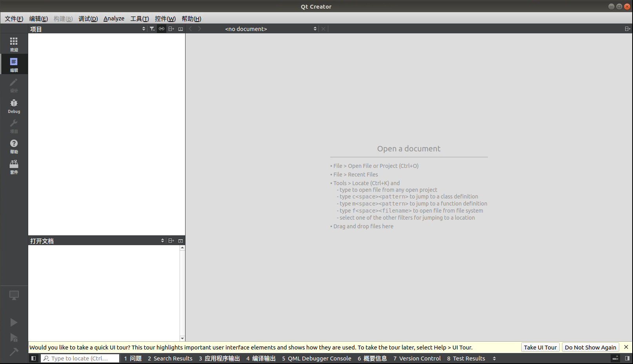
Task: Click the Type to locate search field
Action: [80, 358]
